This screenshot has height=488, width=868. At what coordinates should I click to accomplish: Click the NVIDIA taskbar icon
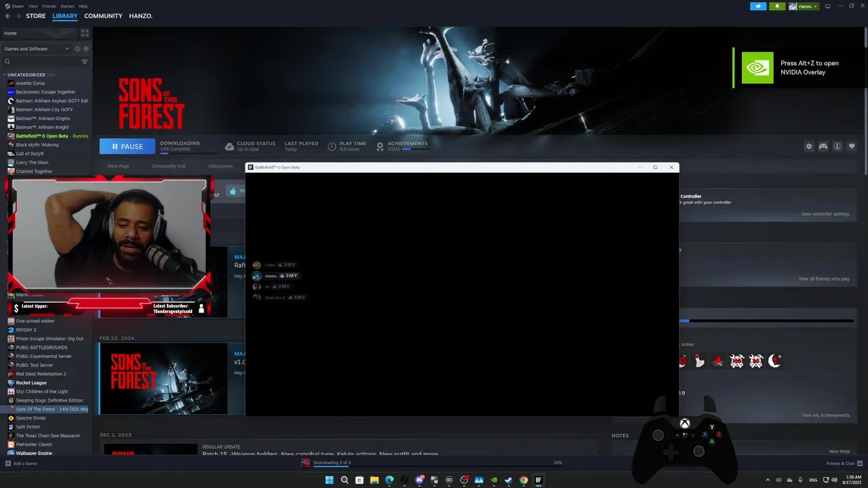click(x=494, y=480)
